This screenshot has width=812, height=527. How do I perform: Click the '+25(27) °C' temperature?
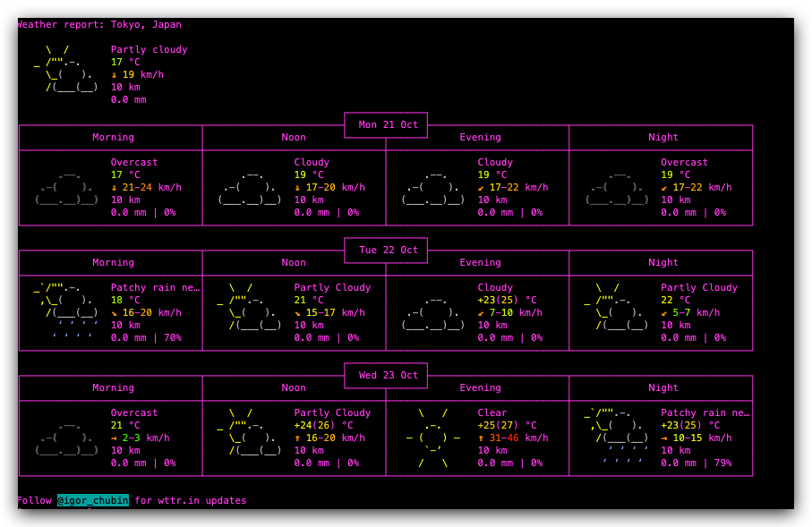point(507,425)
